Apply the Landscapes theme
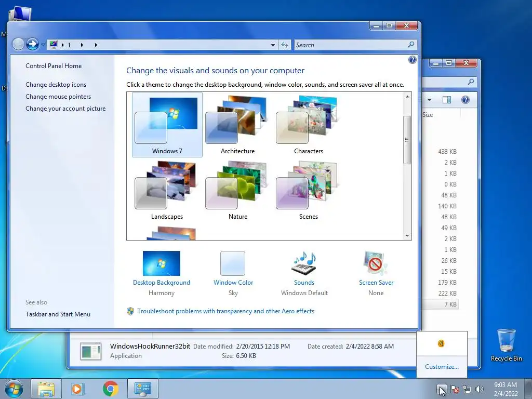 (x=167, y=190)
